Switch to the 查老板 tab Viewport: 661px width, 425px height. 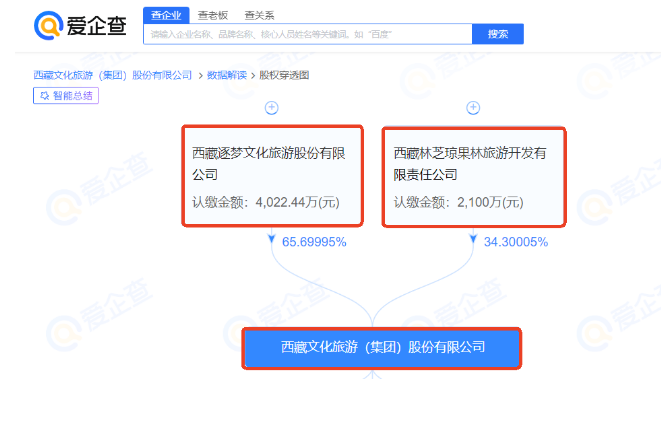tap(211, 15)
